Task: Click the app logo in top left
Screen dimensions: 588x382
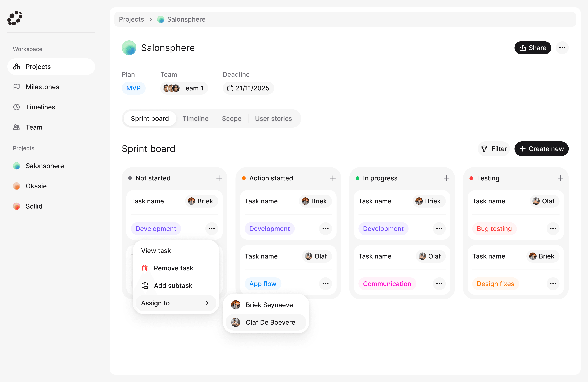Action: [x=15, y=18]
